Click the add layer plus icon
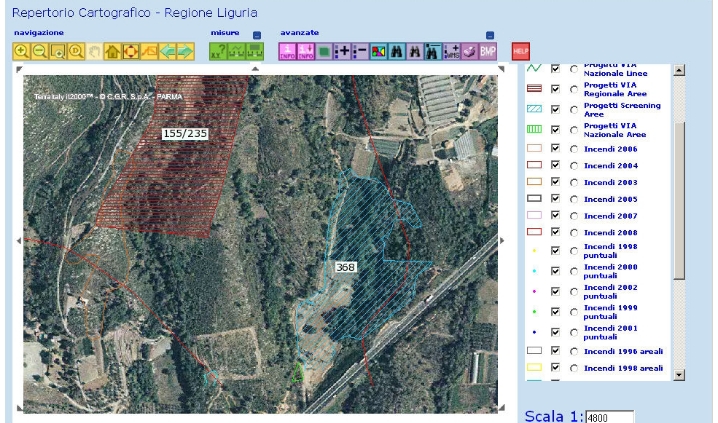This screenshot has width=718, height=423. (342, 51)
